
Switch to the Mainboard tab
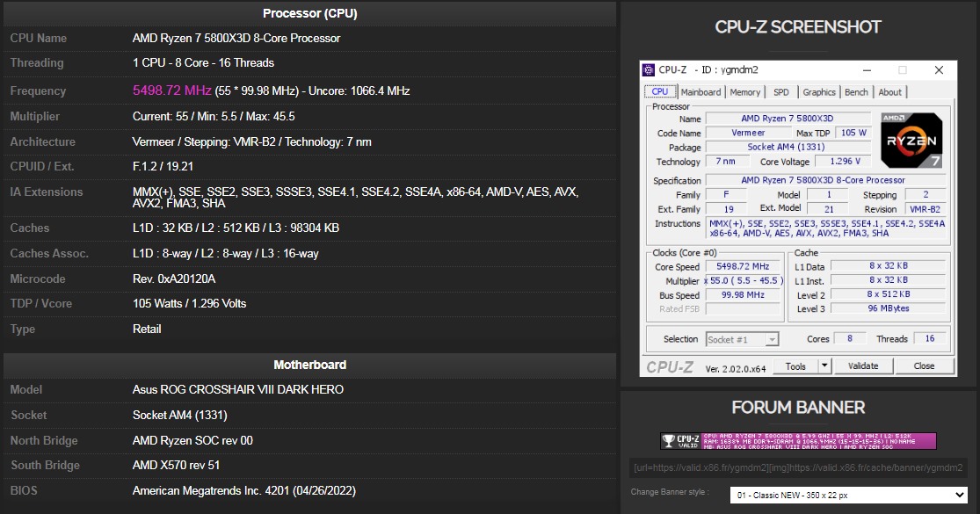coord(701,91)
